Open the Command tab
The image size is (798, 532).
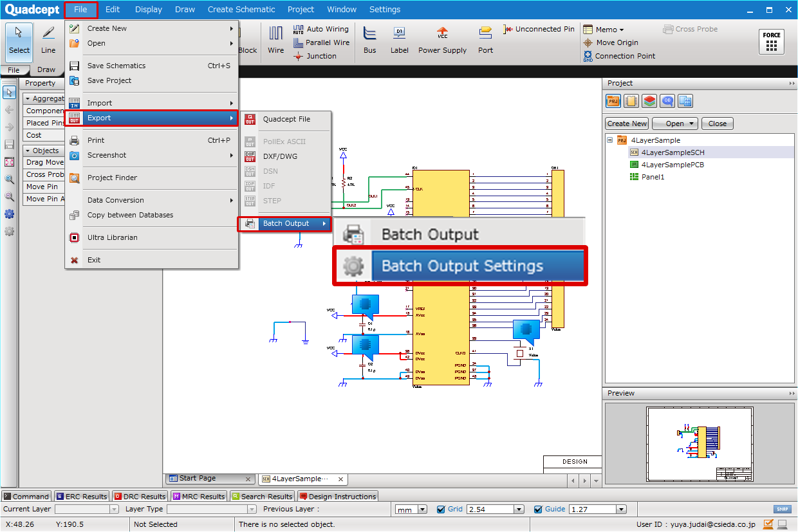click(26, 497)
